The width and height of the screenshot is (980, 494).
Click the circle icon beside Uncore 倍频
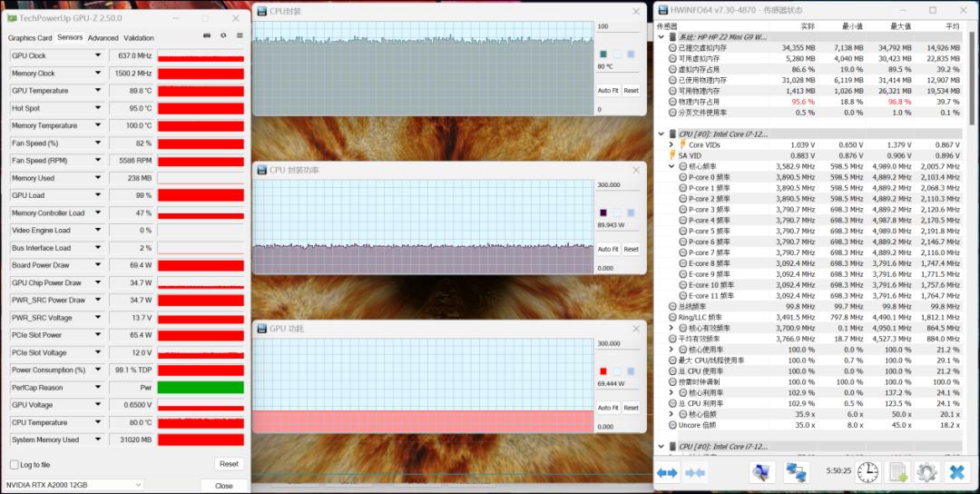click(x=672, y=425)
